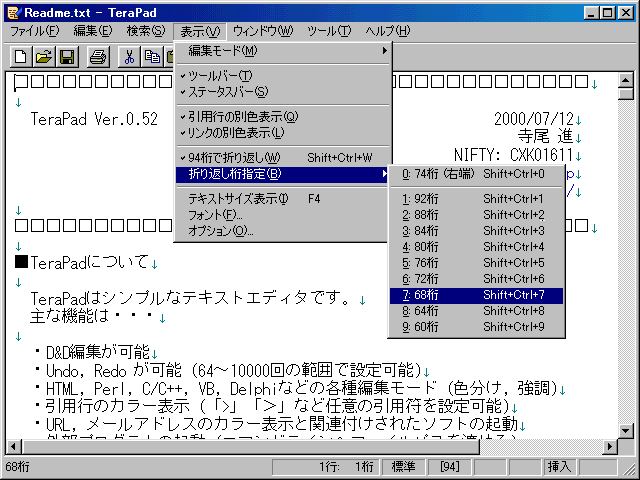Image resolution: width=640 pixels, height=480 pixels.
Task: Close the 表示(V) menu
Action: click(200, 31)
